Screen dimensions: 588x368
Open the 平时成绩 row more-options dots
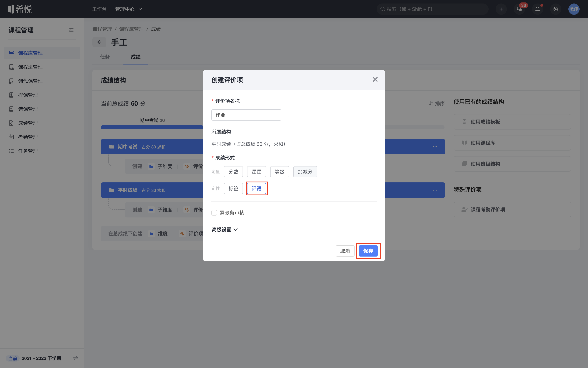pos(435,190)
